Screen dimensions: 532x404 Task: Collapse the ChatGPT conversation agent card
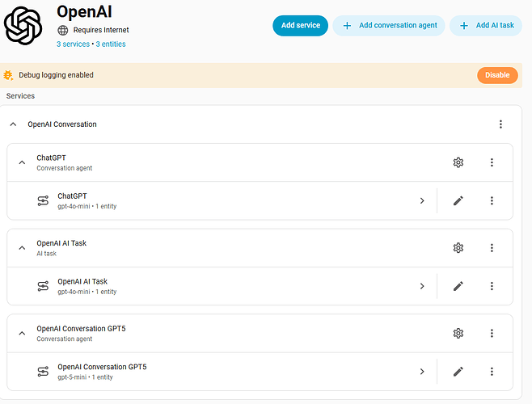pyautogui.click(x=22, y=162)
